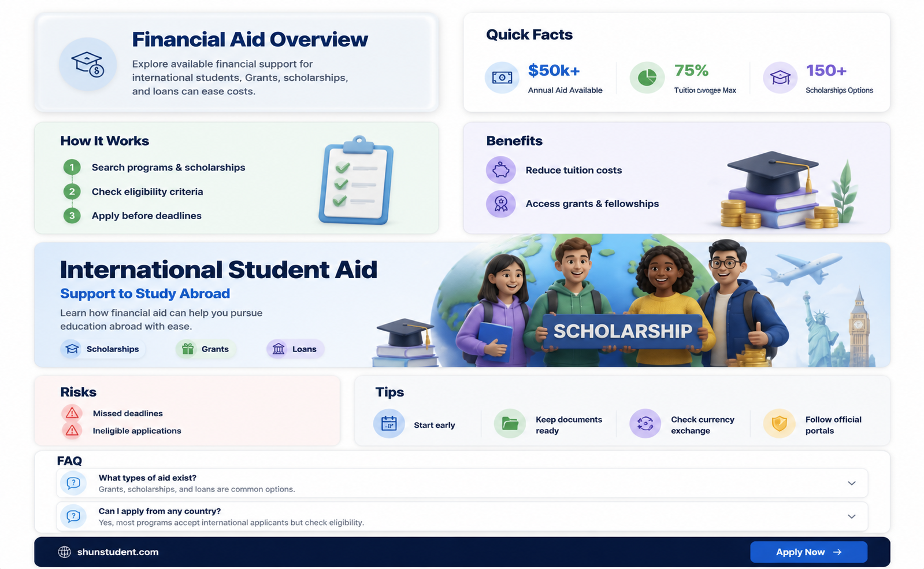Open the What types of aid exist question
This screenshot has height=569, width=924.
click(462, 483)
